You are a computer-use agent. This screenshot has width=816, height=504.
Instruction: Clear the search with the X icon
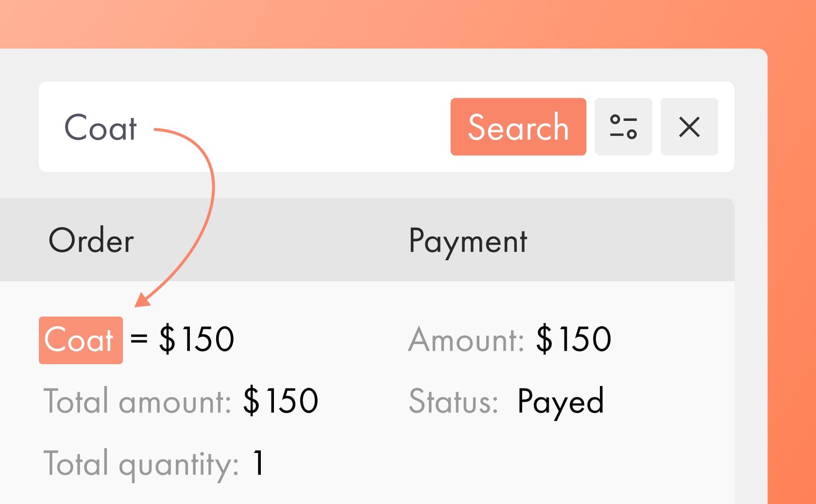[x=689, y=127]
